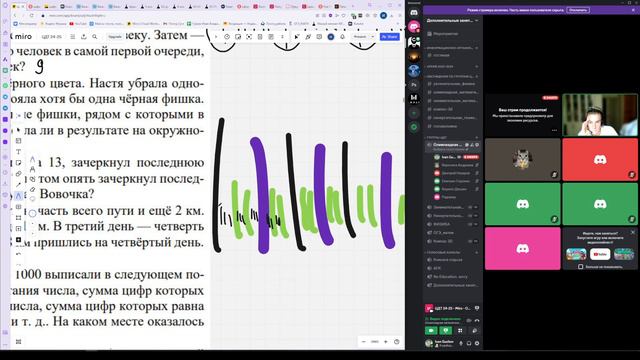Click the blue user avatar in Miro toolbar
Viewport: 640px width, 360px height.
click(331, 37)
